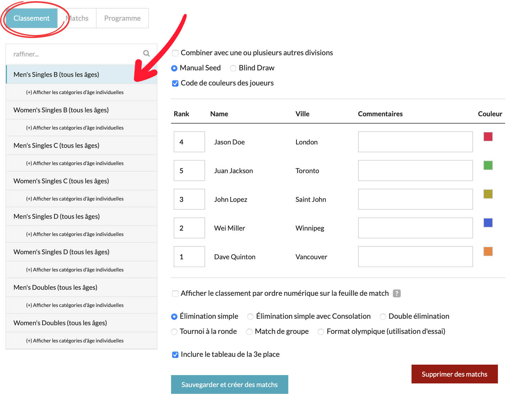
Task: Expand age categories under Men's Singles B
Action: (75, 92)
